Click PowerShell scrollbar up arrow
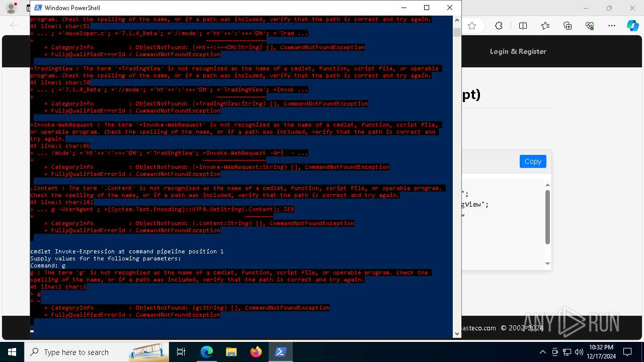The width and height of the screenshot is (644, 362). pyautogui.click(x=457, y=21)
